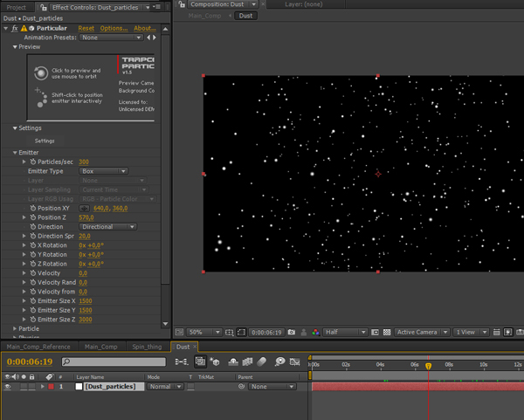
Task: Toggle Pixel Aspect Ratio Correction icon
Action: pyautogui.click(x=497, y=332)
